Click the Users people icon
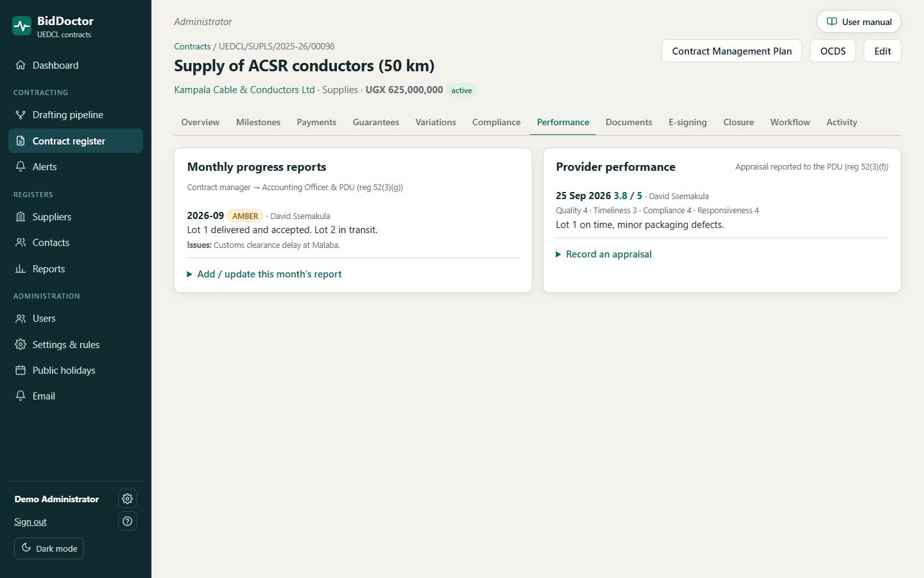 pos(21,318)
